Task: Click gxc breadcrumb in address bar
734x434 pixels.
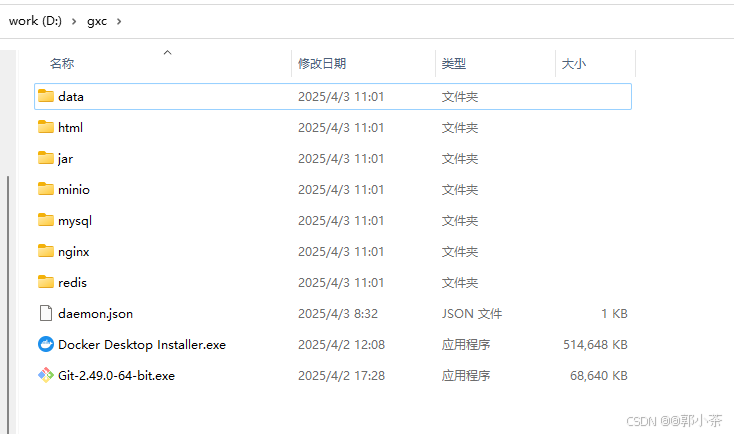Action: [97, 22]
